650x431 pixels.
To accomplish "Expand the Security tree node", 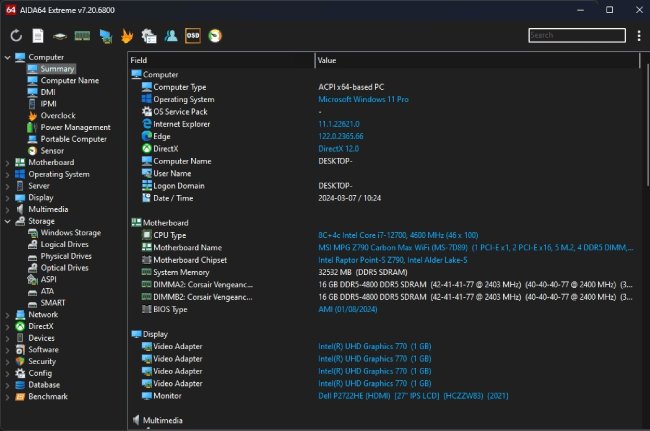I will [7, 361].
